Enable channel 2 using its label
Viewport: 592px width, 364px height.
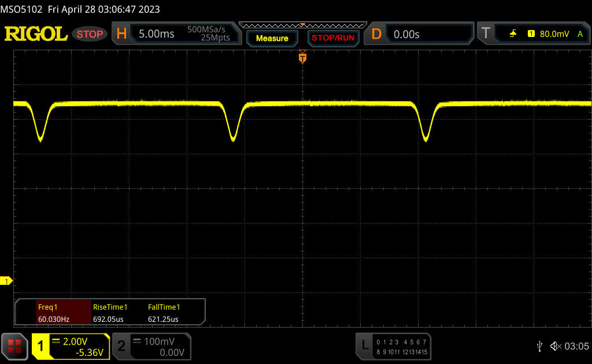(121, 346)
